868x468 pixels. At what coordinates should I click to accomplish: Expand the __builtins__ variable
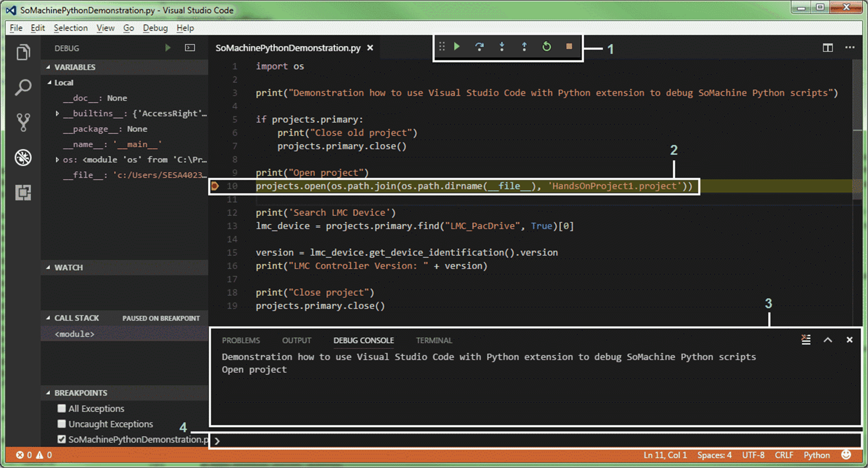pos(57,113)
